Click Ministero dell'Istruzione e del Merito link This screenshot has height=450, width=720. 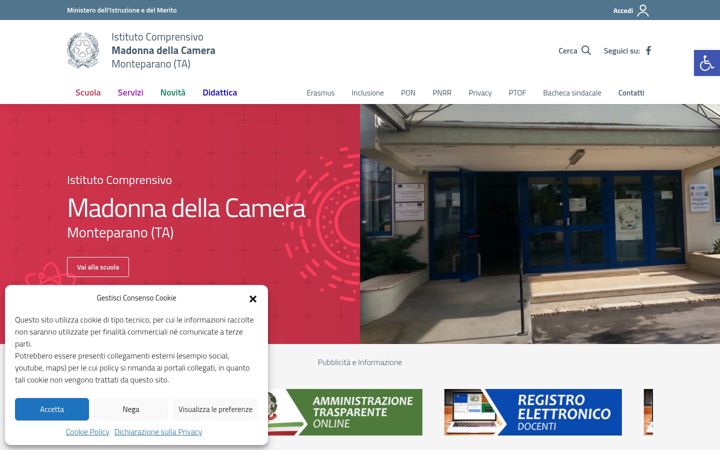[122, 10]
